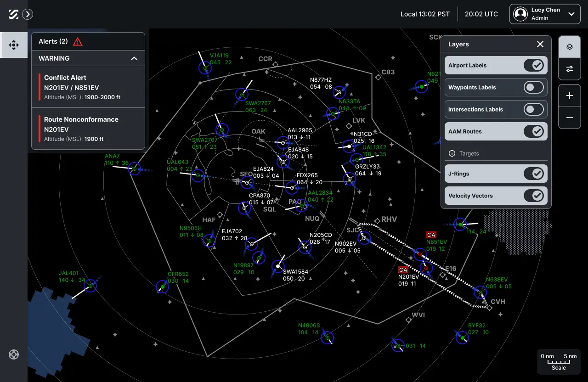The height and width of the screenshot is (382, 588).
Task: Click the EJA824 data tag
Action: [x=266, y=172]
